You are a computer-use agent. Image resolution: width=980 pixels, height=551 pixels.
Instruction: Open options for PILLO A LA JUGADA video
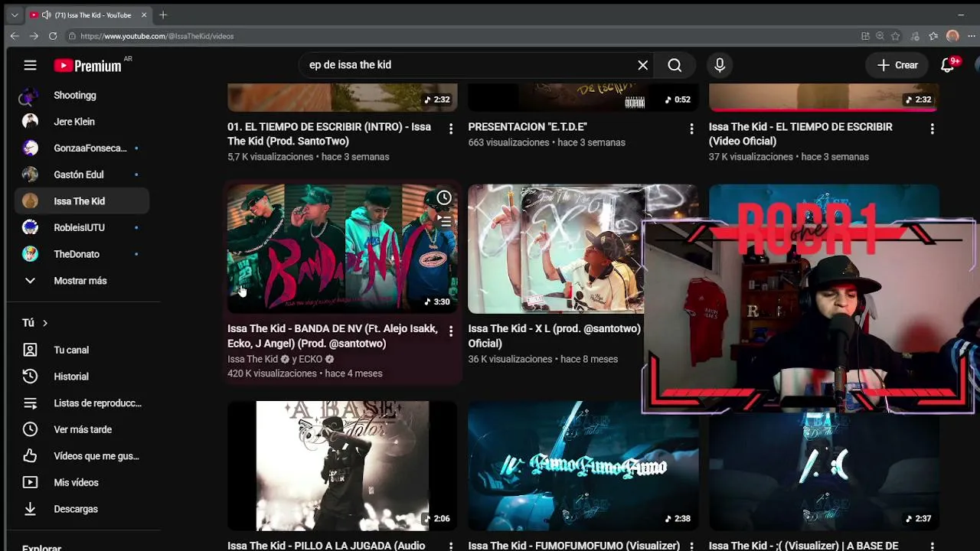(451, 546)
